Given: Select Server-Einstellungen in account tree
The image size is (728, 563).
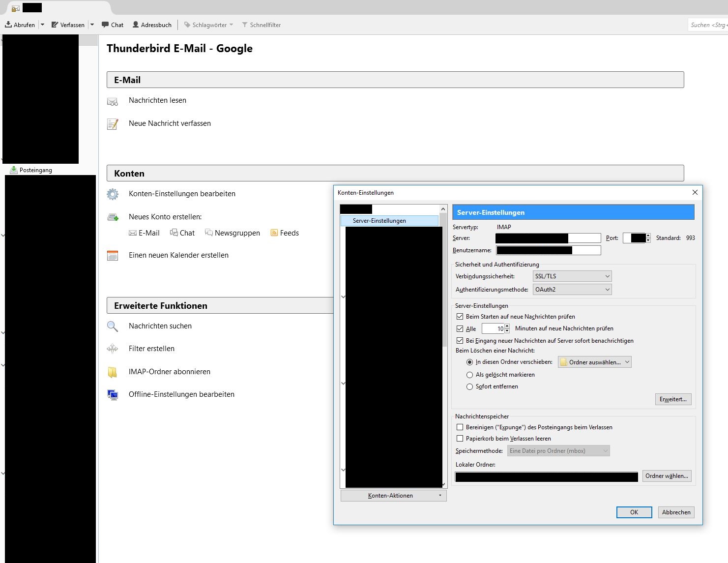Looking at the screenshot, I should point(389,221).
